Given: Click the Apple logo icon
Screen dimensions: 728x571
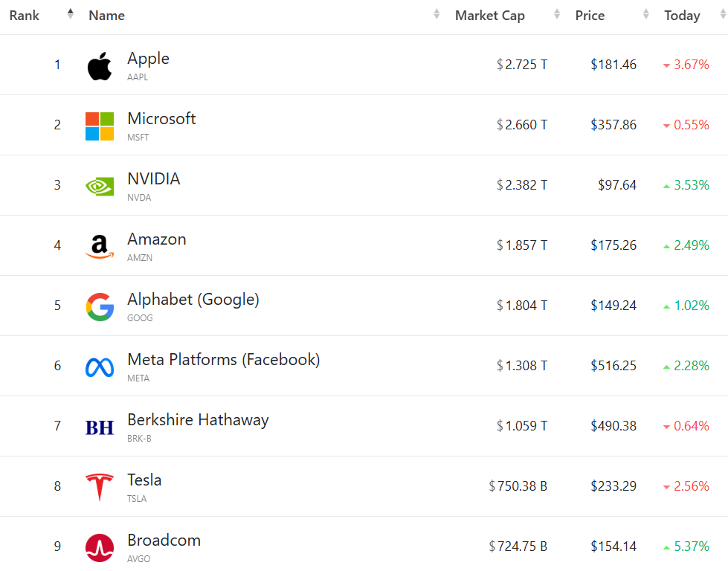Looking at the screenshot, I should (100, 66).
